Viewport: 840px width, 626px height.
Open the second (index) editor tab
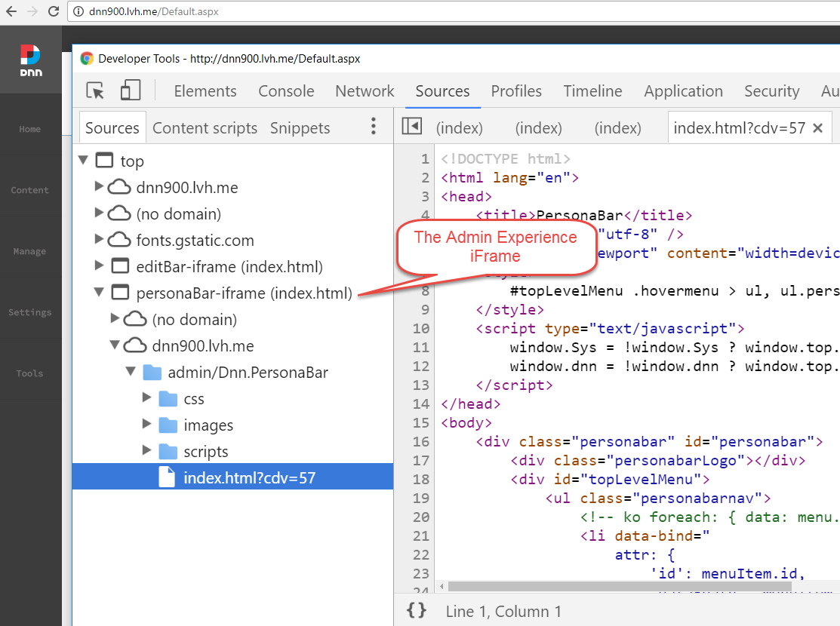pyautogui.click(x=538, y=128)
